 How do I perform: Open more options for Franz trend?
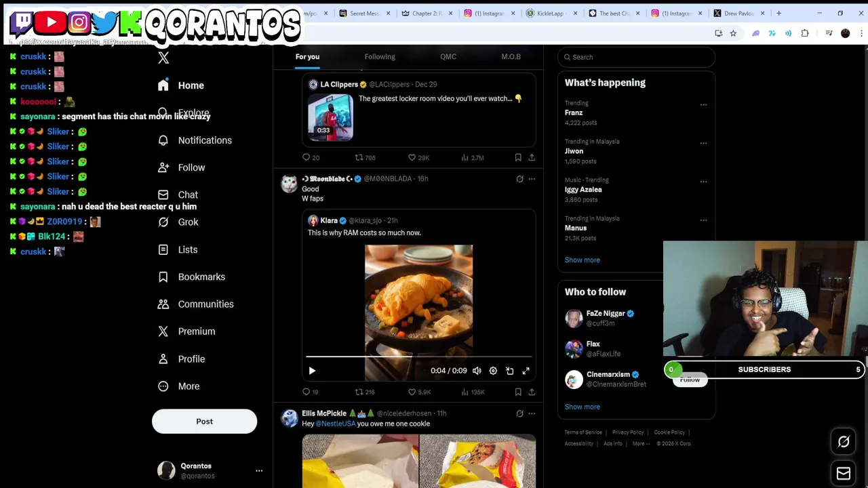click(703, 105)
